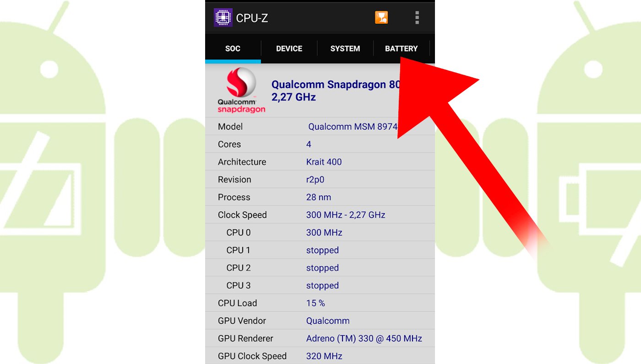Image resolution: width=641 pixels, height=364 pixels.
Task: Select the "Adreno (TM) 330 @ 450 MHz" value
Action: [364, 338]
